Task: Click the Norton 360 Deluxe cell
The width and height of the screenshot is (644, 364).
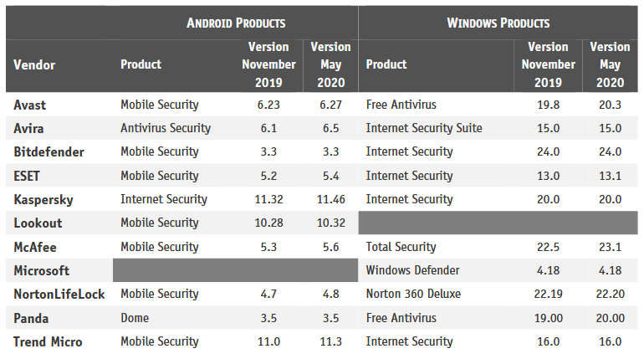Action: 413,295
